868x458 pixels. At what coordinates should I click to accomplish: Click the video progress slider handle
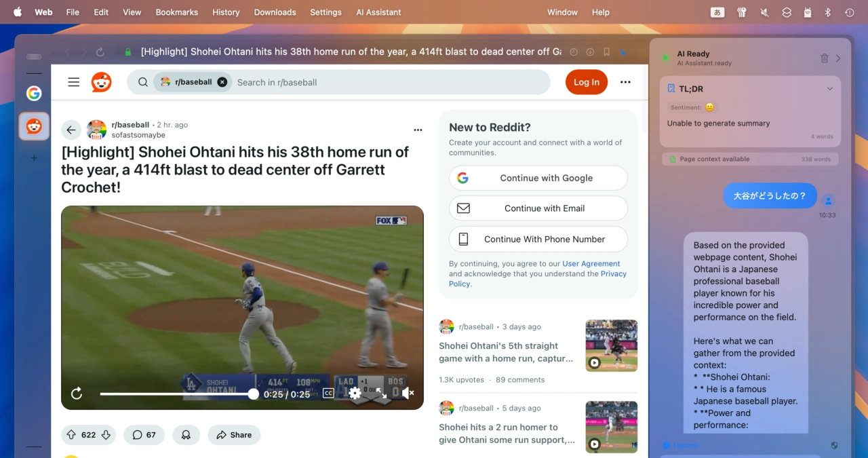tap(253, 394)
